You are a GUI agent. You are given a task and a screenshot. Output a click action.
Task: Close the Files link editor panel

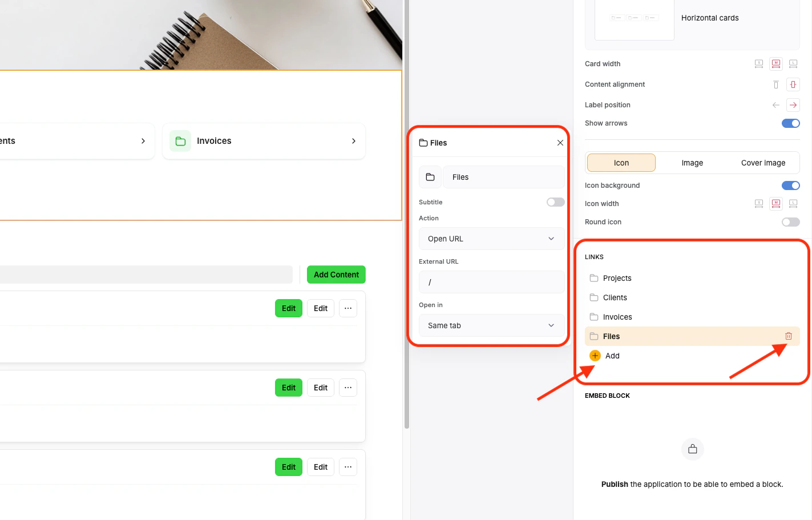pos(560,143)
